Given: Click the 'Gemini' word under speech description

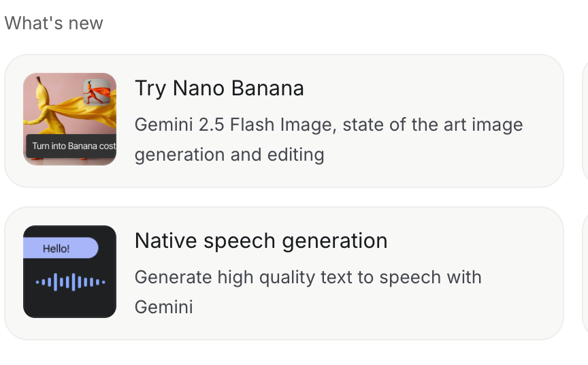Looking at the screenshot, I should 163,307.
